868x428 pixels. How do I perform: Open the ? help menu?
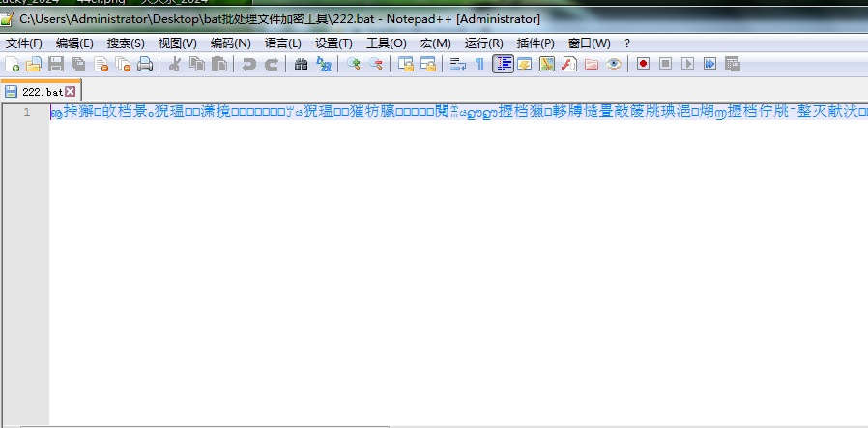[627, 43]
